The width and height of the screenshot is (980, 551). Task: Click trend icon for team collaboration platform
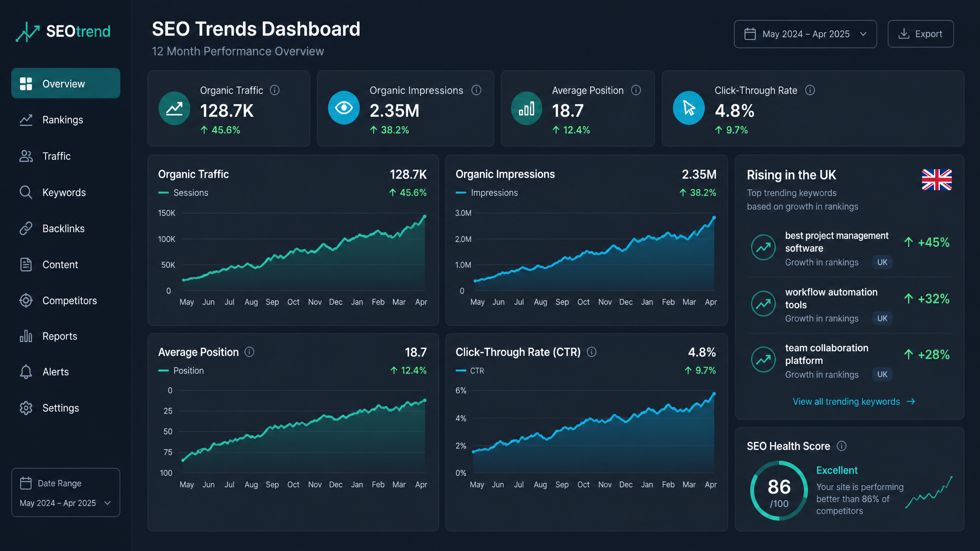[763, 359]
